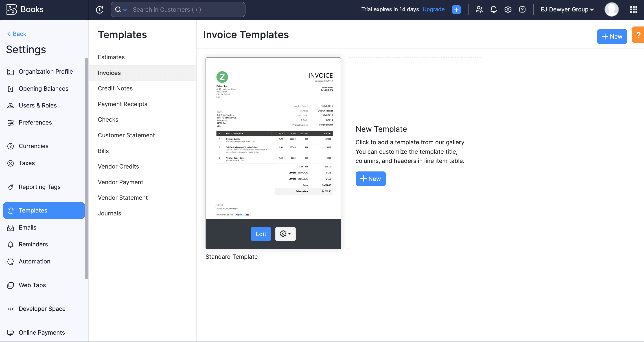Click the header New template button
The width and height of the screenshot is (644, 342).
[x=612, y=37]
